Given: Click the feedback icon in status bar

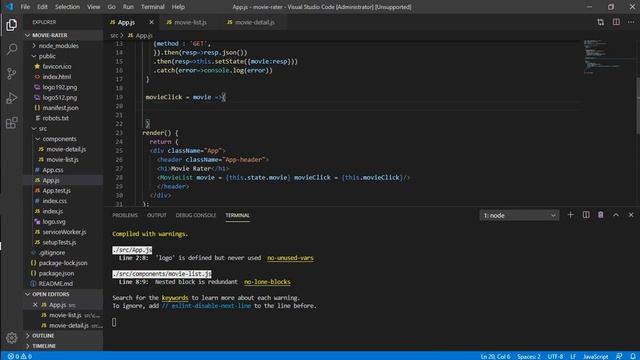Looking at the screenshot, I should 619,356.
